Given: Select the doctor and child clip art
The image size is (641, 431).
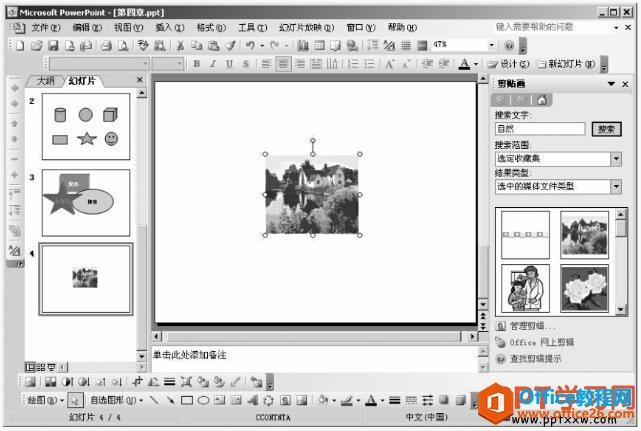Looking at the screenshot, I should [x=525, y=288].
